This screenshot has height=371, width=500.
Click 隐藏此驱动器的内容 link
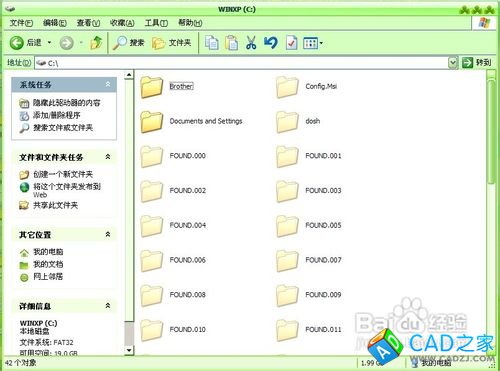pyautogui.click(x=66, y=103)
